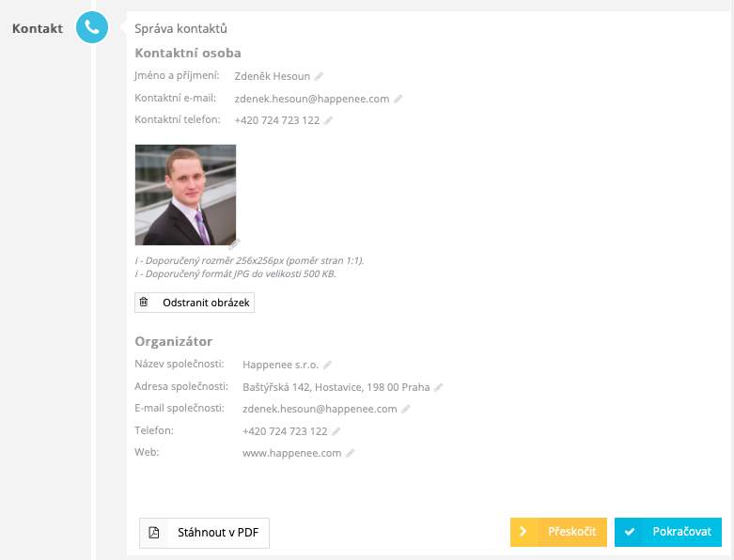Click PDF file icon in Stáhnout button

154,533
